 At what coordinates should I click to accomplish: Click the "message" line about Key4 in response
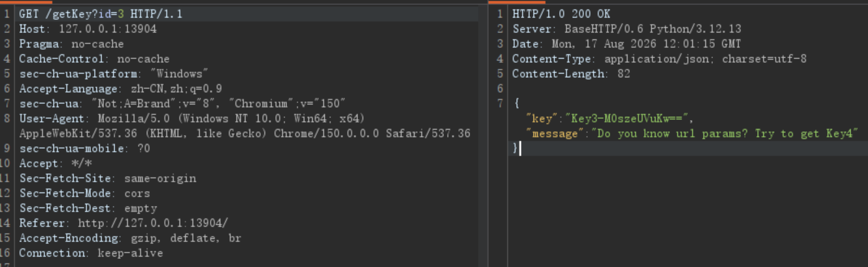(x=692, y=133)
